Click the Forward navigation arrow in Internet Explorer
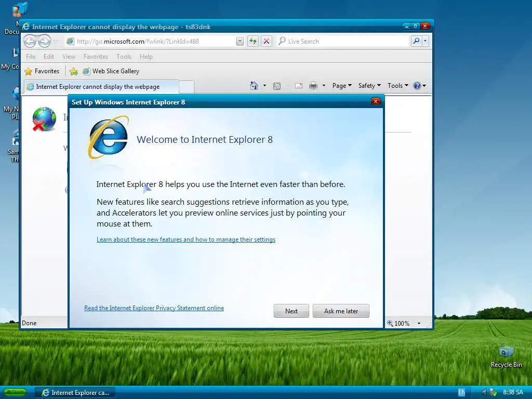Screen dimensions: 532x399 click(44, 42)
